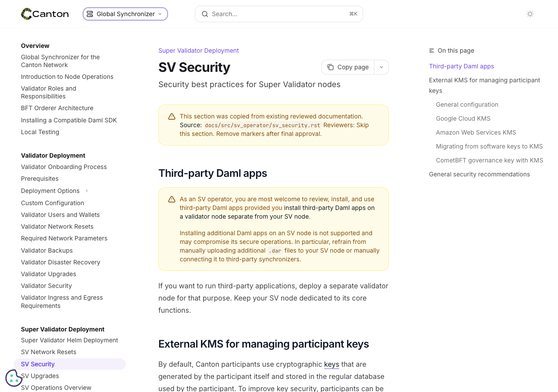Go to Required Network Parameters
Image resolution: width=558 pixels, height=392 pixels.
click(x=64, y=238)
